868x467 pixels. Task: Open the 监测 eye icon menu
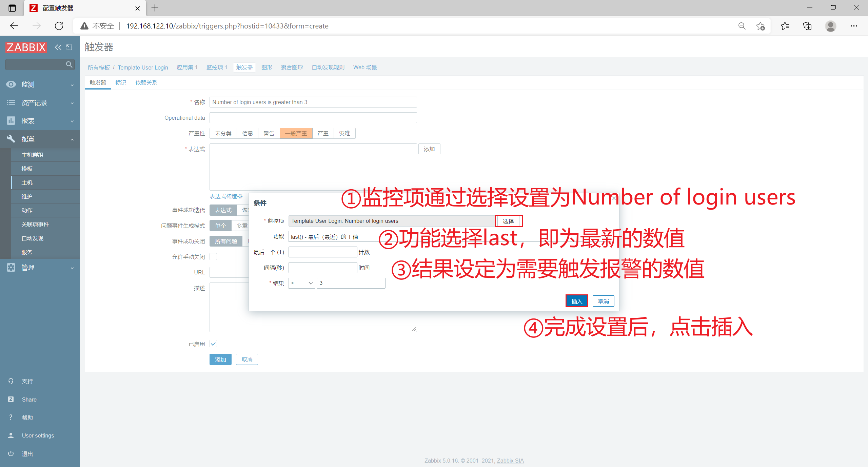11,84
